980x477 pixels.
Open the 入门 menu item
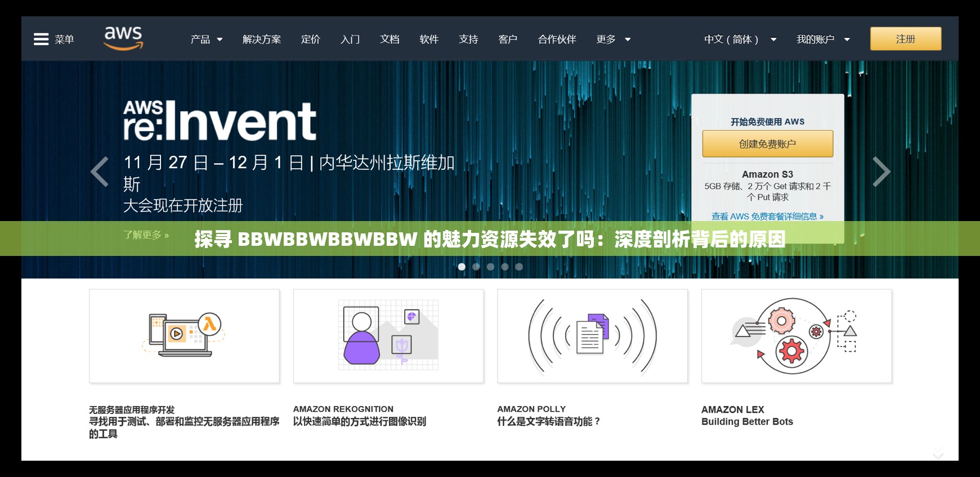(x=350, y=39)
